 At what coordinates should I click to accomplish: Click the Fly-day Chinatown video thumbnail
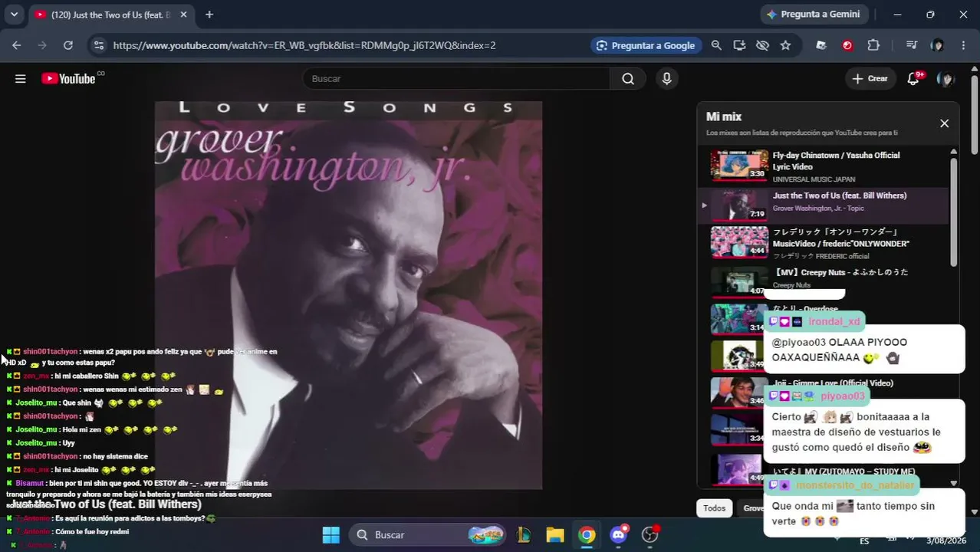point(739,165)
